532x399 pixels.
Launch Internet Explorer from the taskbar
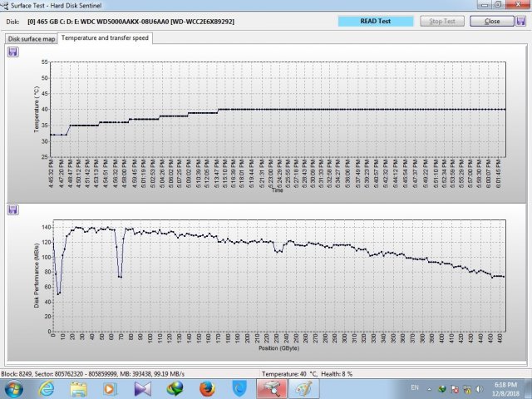(47, 388)
